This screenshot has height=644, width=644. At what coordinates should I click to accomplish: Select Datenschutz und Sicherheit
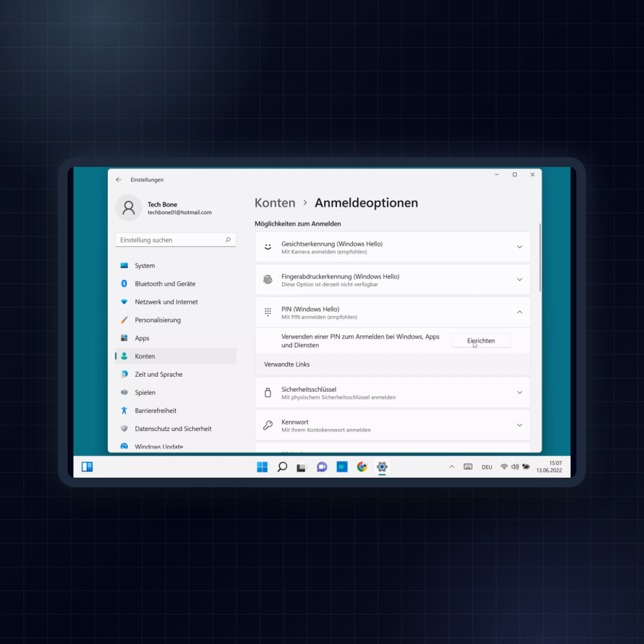176,429
